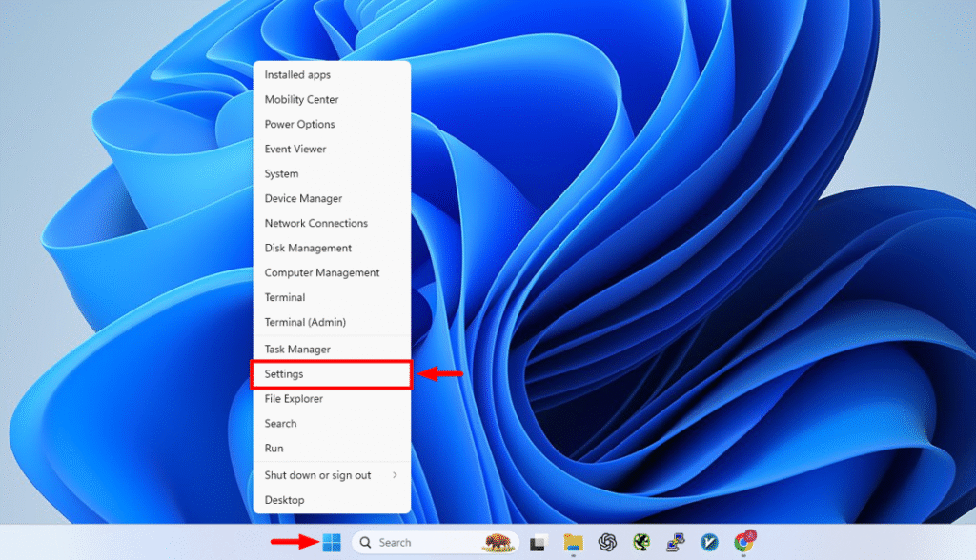Click the bison illustration in search box
Screen dimensions: 976x560
click(498, 542)
